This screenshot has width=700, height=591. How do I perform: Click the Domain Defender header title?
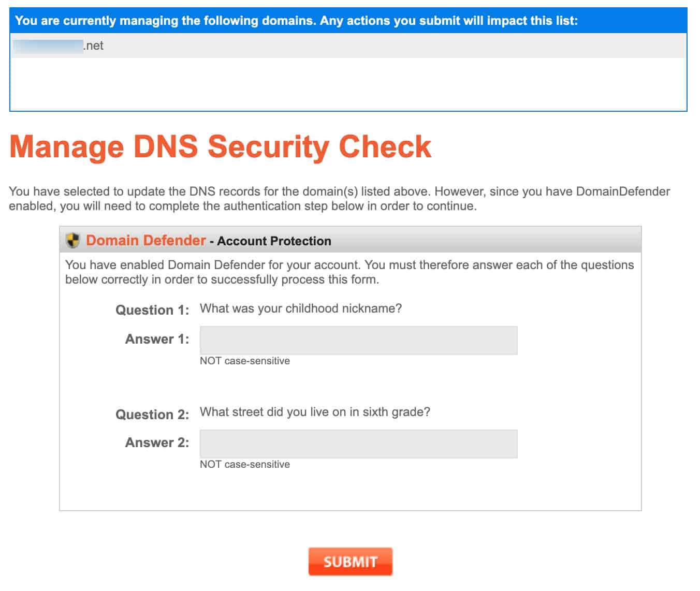[146, 240]
